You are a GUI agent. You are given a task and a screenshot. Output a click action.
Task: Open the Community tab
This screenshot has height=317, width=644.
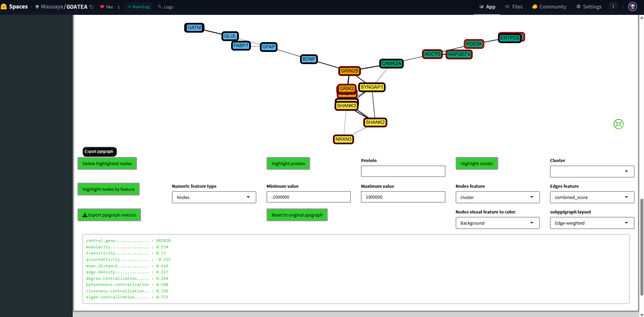point(549,7)
